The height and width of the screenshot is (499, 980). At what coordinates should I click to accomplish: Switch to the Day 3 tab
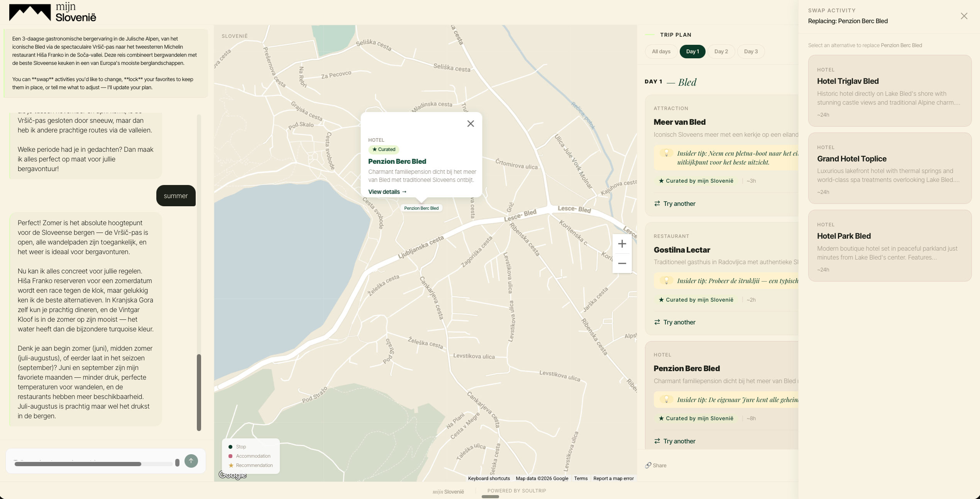pos(751,51)
